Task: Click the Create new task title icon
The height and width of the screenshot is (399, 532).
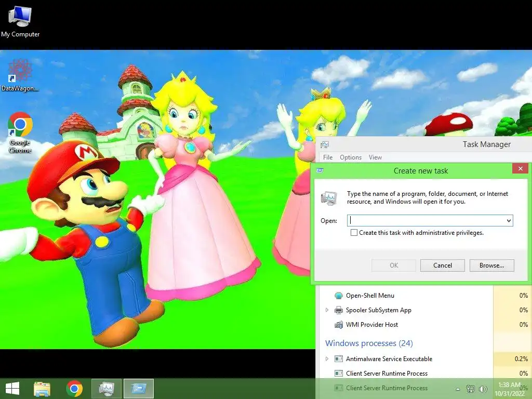Action: [x=320, y=170]
